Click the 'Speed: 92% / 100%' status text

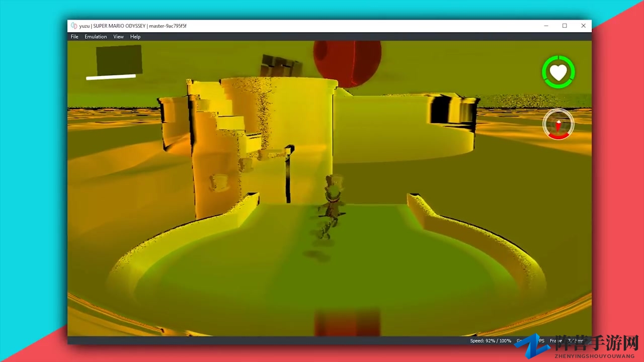click(x=491, y=340)
